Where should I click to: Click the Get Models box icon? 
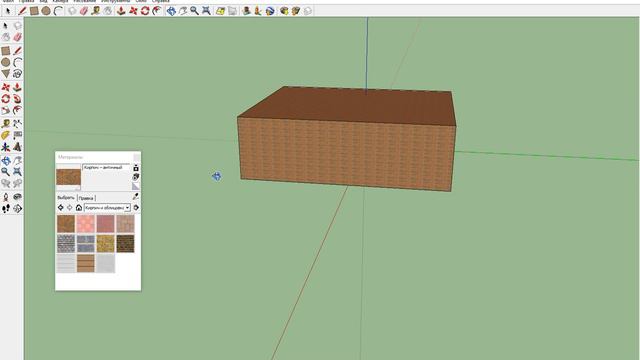pos(284,11)
